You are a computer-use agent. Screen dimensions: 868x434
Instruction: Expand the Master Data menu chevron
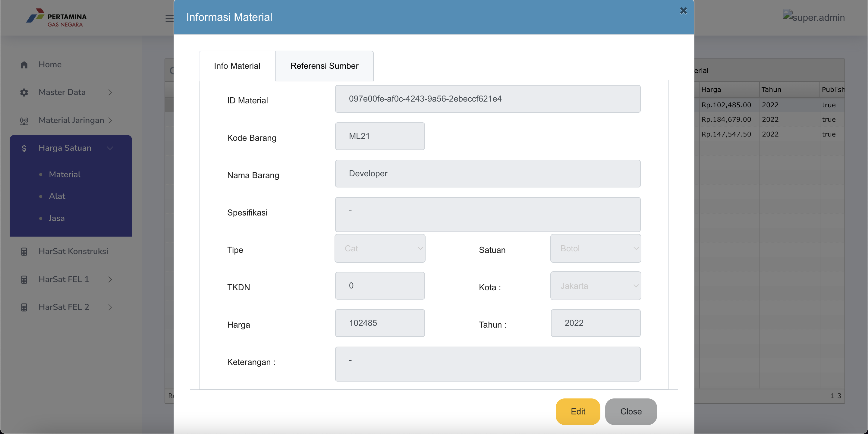tap(110, 92)
